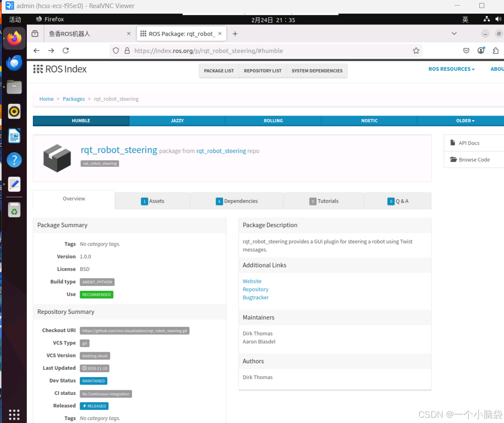Open the network indicator in the top bar

487,19
